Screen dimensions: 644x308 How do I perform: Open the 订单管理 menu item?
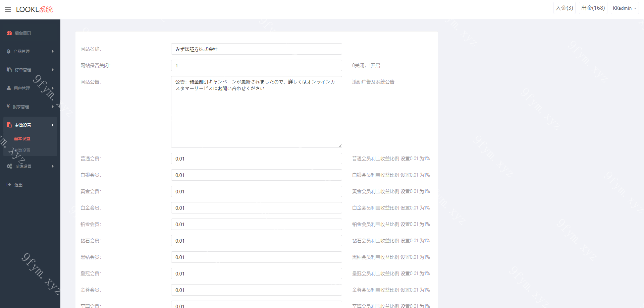click(x=30, y=70)
